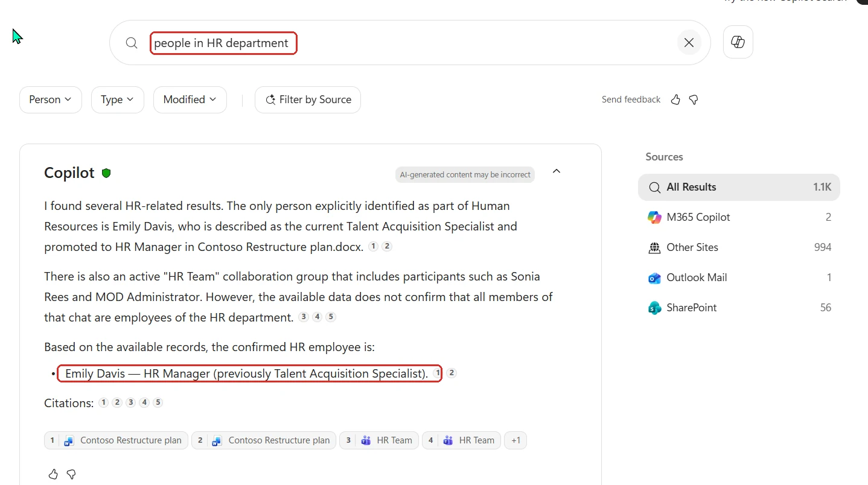The image size is (868, 485).
Task: Open chip 2 Contoso Restructure plan document
Action: pos(264,440)
